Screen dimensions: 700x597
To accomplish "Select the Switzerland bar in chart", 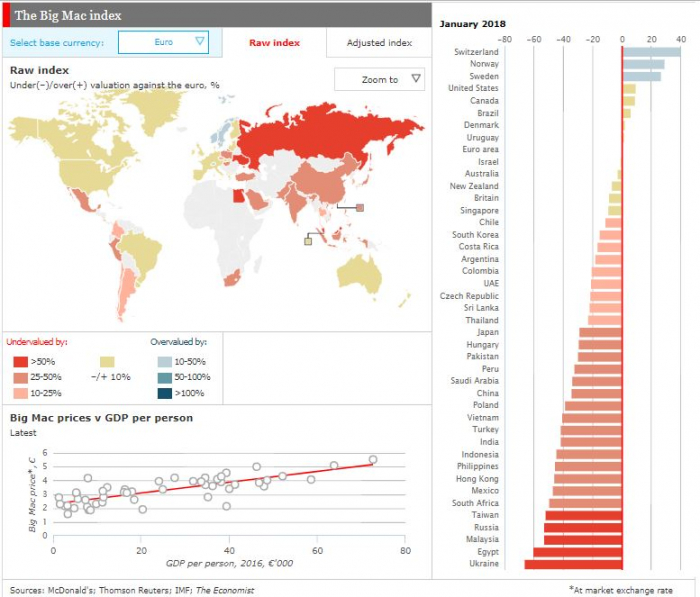I will [x=652, y=52].
